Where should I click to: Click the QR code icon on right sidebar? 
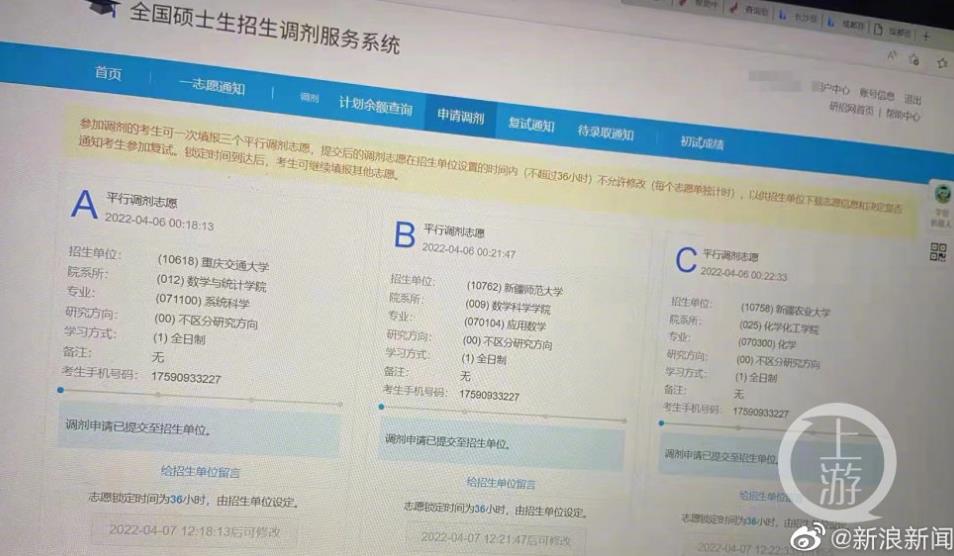(939, 252)
